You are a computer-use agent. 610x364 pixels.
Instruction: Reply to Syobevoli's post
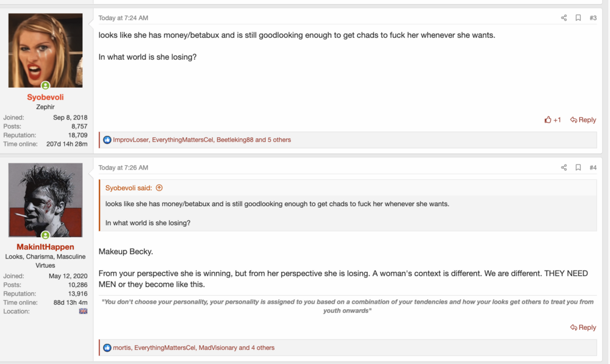coord(583,120)
